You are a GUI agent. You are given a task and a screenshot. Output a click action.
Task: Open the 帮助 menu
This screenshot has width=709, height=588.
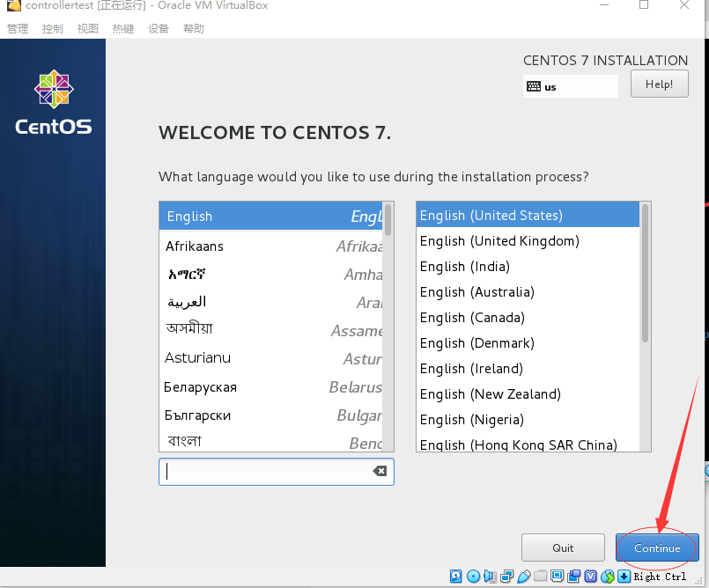[x=194, y=28]
